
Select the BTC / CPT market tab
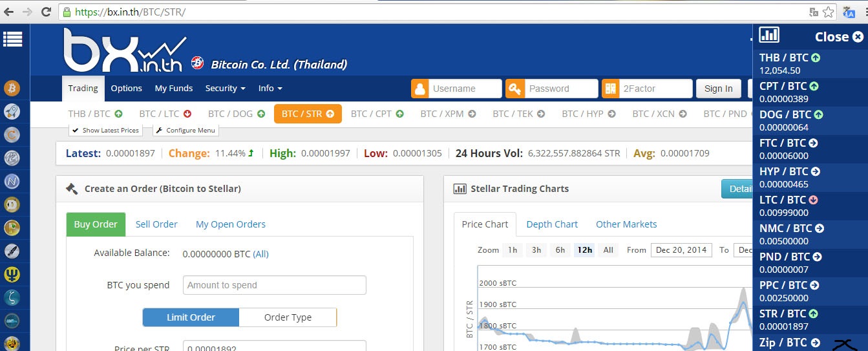click(x=377, y=114)
